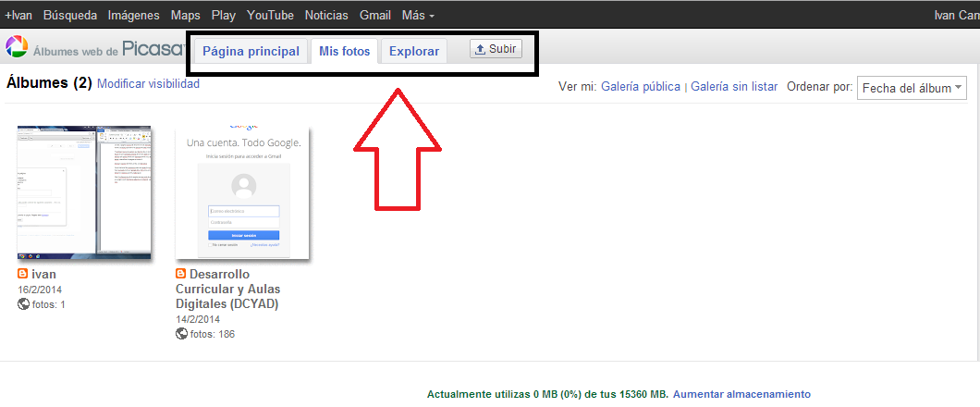Open Gmail from the top bar
The width and height of the screenshot is (980, 407).
(375, 15)
